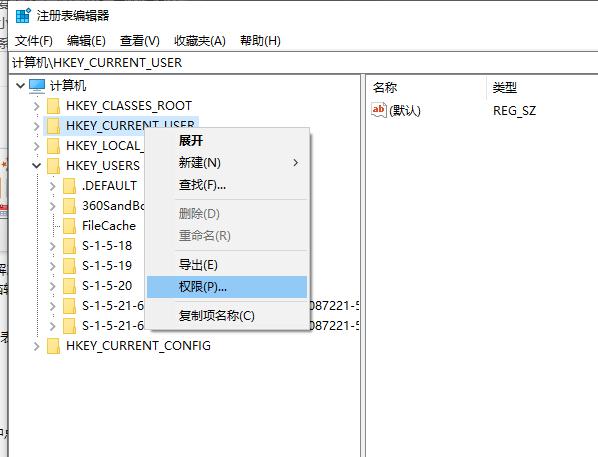Viewport: 598px width, 457px height.
Task: Select the .DEFAULT key label
Action: click(x=109, y=186)
